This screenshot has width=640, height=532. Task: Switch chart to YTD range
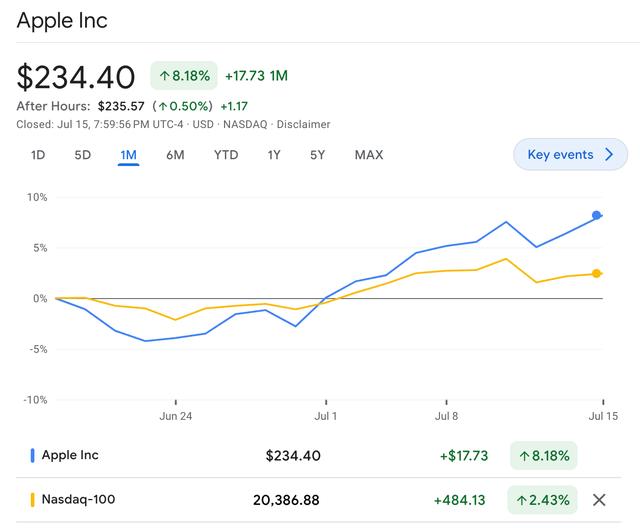225,155
